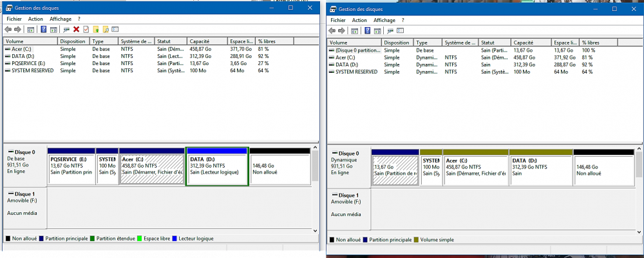644x258 pixels.
Task: Select the PQSERVICE (E:) partition block in disk map
Action: 71,168
